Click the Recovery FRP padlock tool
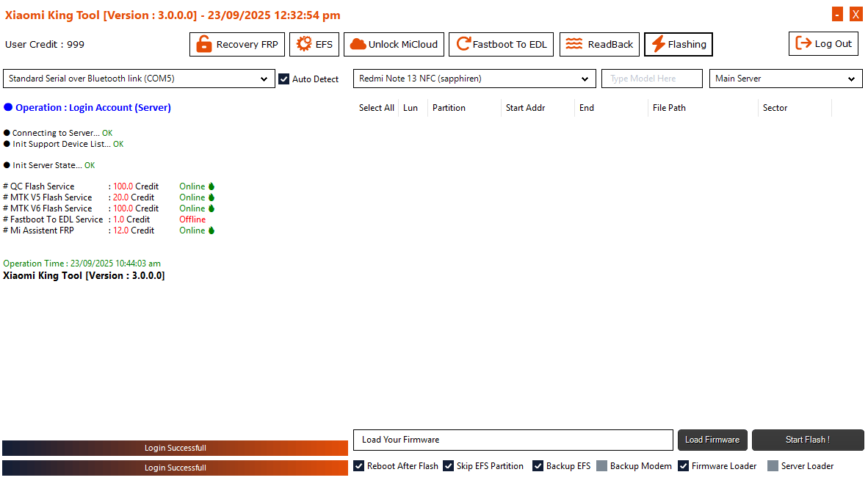868x483 pixels. click(236, 44)
